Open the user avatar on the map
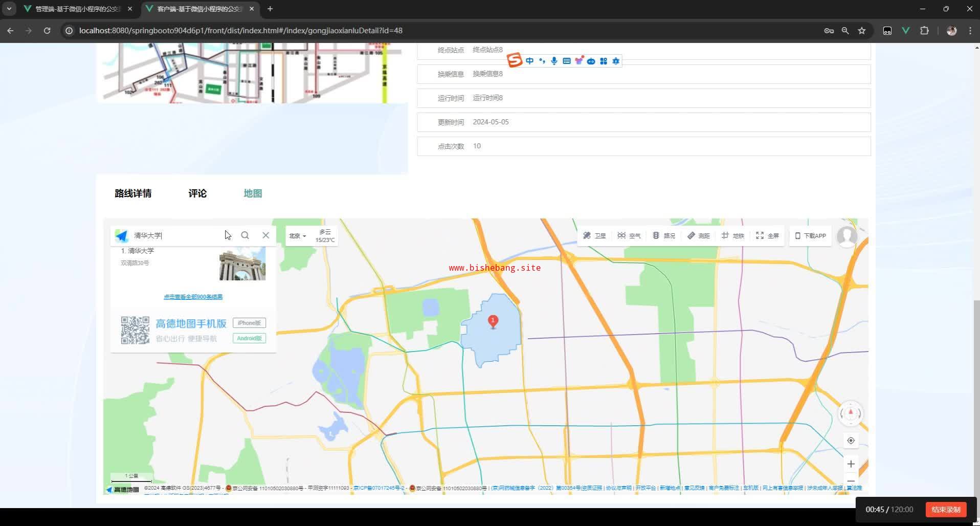Image resolution: width=980 pixels, height=526 pixels. 847,236
